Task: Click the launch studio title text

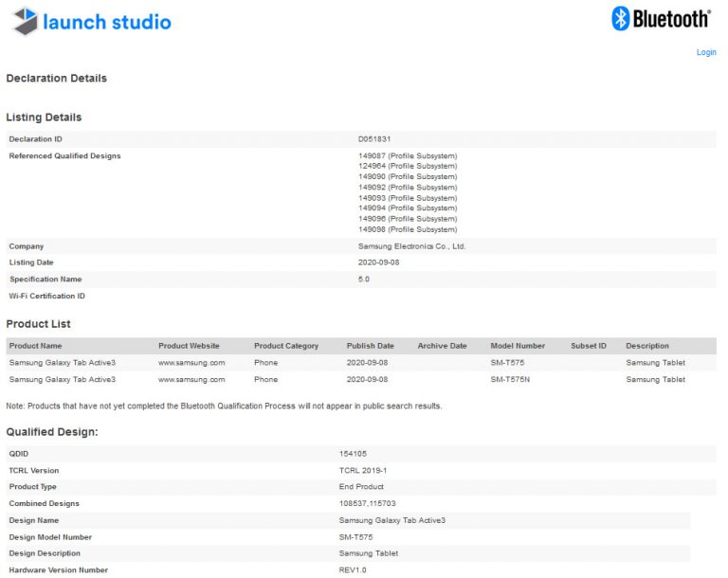Action: [107, 22]
